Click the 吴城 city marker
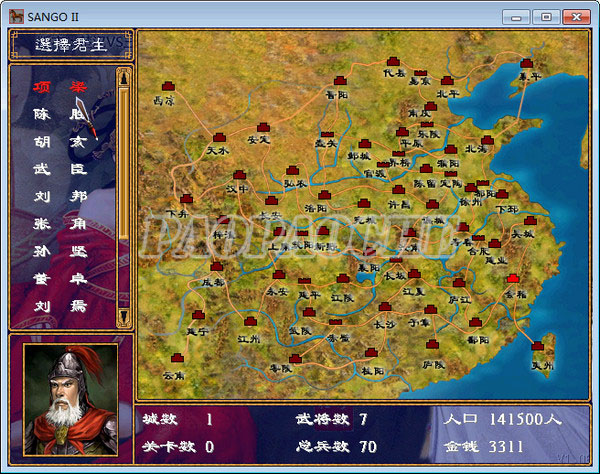The width and height of the screenshot is (600, 474). click(x=530, y=220)
